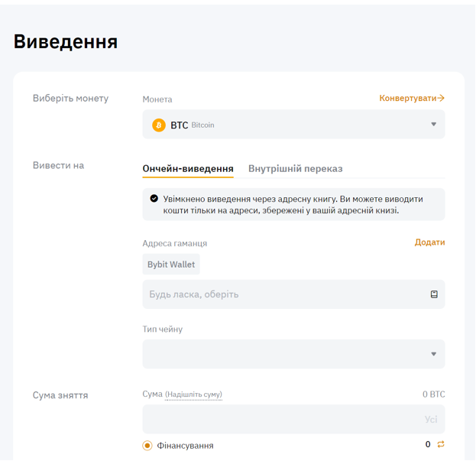Open the Конвертувати link

click(x=408, y=99)
